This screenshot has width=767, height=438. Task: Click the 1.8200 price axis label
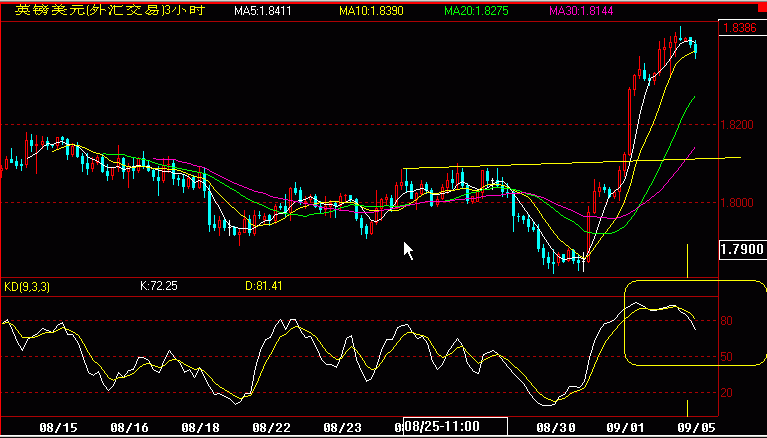(x=737, y=125)
